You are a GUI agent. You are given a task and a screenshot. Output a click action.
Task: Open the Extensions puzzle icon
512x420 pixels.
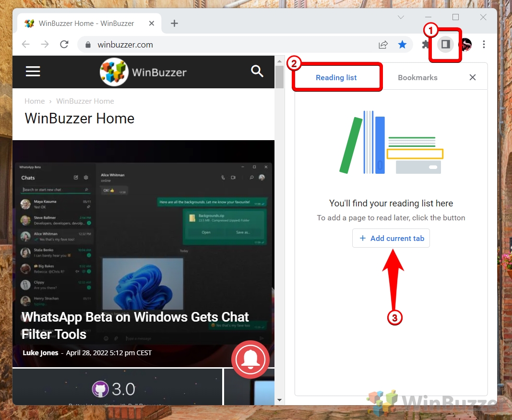[425, 45]
